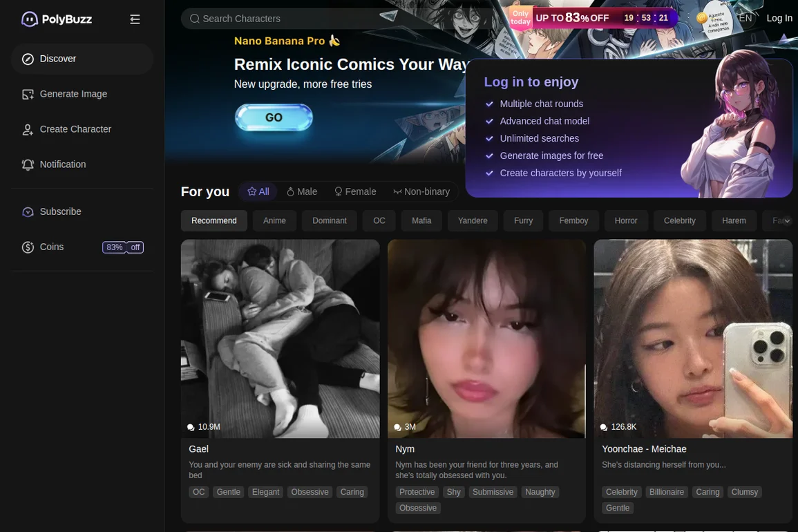Open the Generate Image icon
This screenshot has height=532, width=798.
tap(28, 95)
